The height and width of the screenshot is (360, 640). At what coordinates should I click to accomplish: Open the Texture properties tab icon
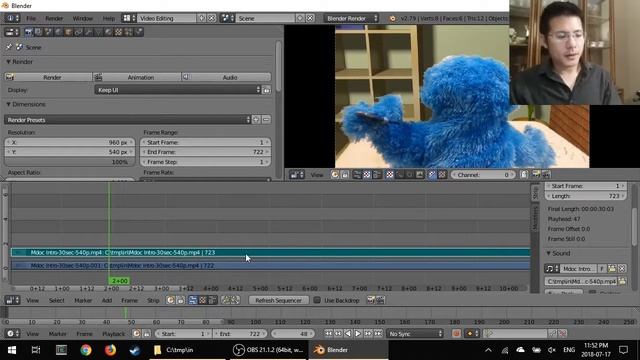(118, 32)
